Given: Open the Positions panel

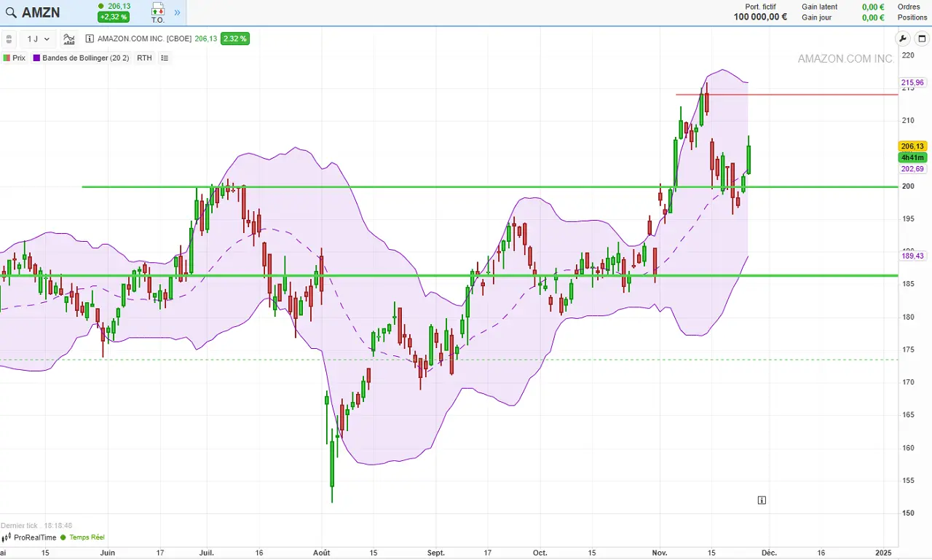Looking at the screenshot, I should pos(912,17).
